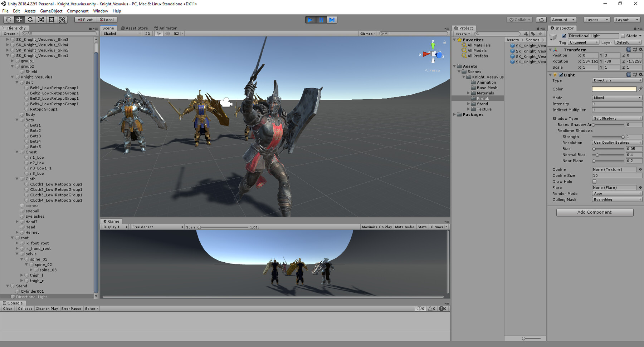Open Light component gear menu

(641, 75)
